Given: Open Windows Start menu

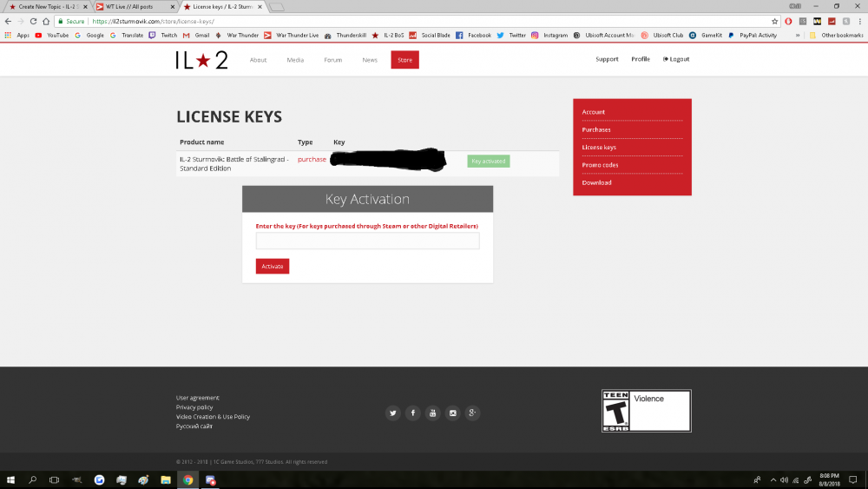Looking at the screenshot, I should coord(10,480).
